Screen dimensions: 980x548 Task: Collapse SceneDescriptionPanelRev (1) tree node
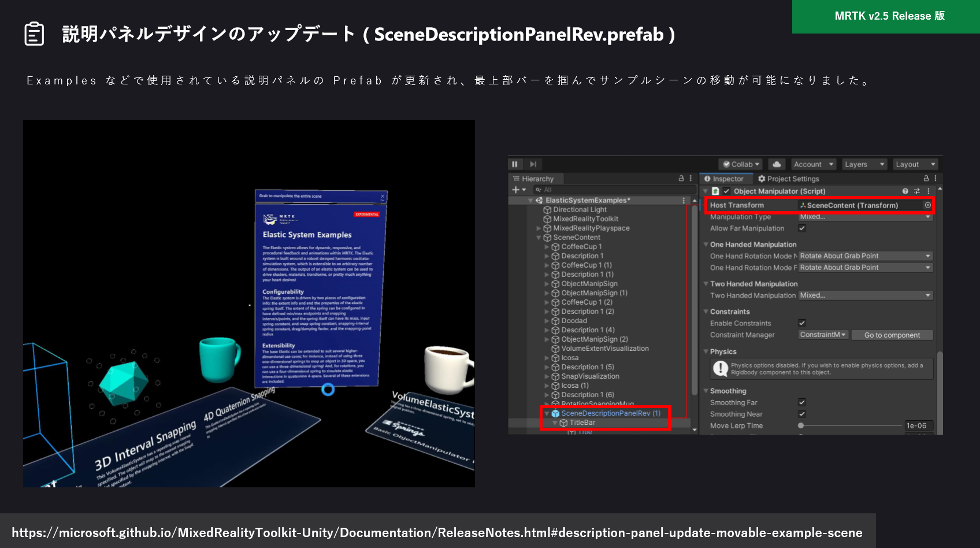click(x=547, y=413)
